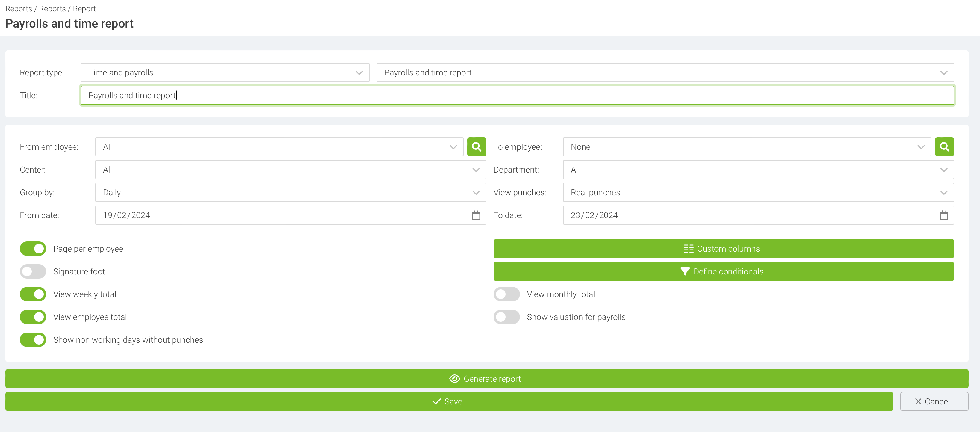Toggle View employee total switch
980x432 pixels.
point(33,318)
